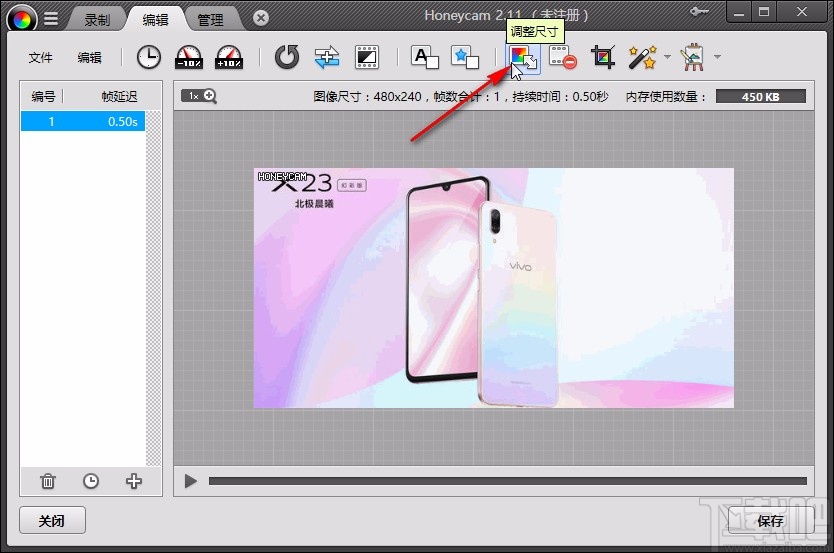The width and height of the screenshot is (834, 553).
Task: Switch to the 录制 tab
Action: (x=97, y=20)
